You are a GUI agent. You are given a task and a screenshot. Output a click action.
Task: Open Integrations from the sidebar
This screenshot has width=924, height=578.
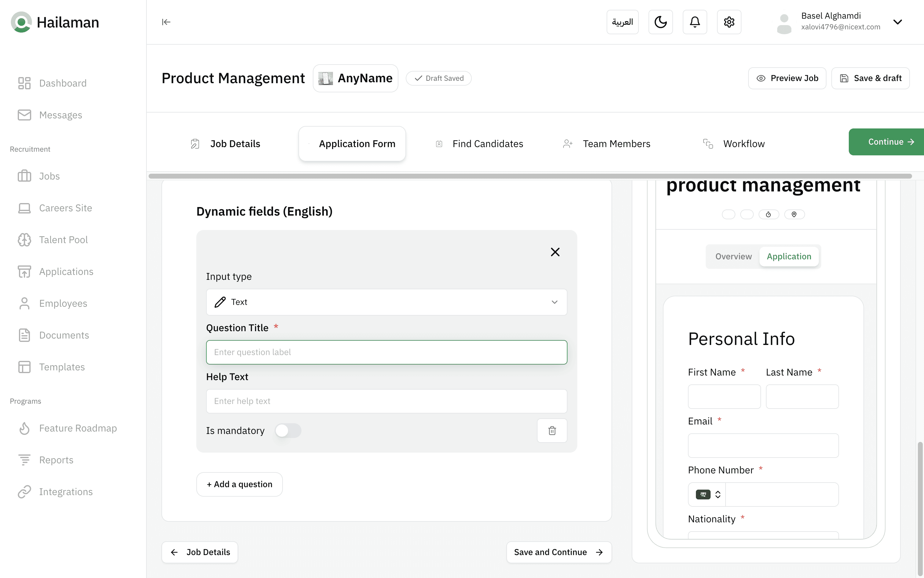(66, 492)
